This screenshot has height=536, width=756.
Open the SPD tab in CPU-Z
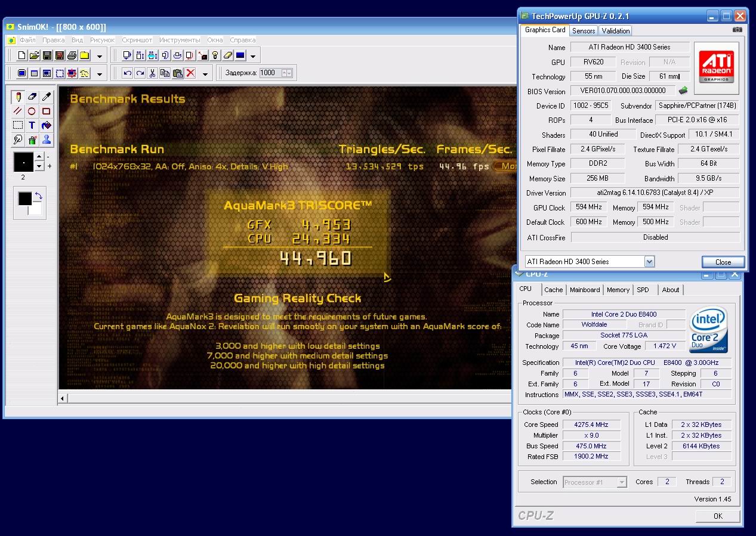click(643, 290)
